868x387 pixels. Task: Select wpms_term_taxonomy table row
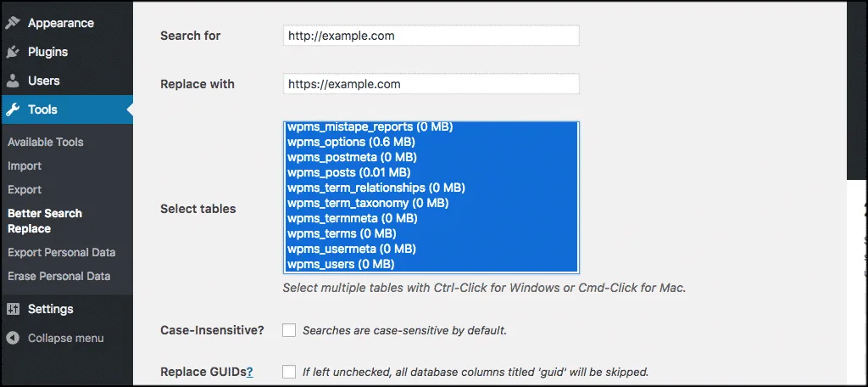(431, 203)
